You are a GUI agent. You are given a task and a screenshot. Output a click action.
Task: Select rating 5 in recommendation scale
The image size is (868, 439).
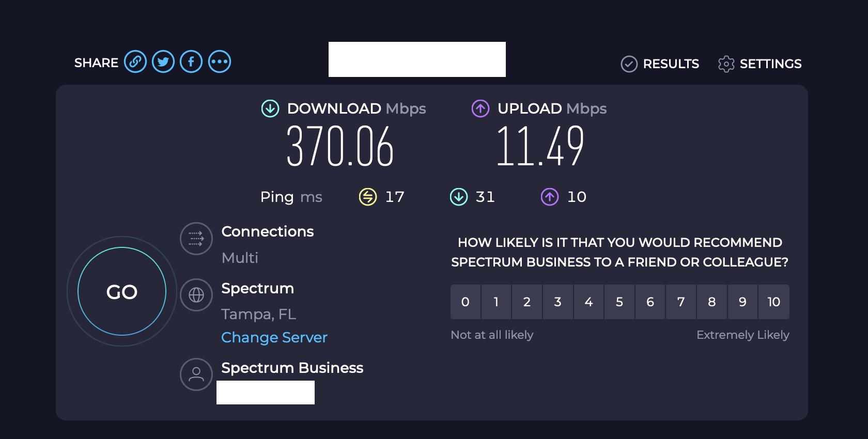pyautogui.click(x=619, y=302)
